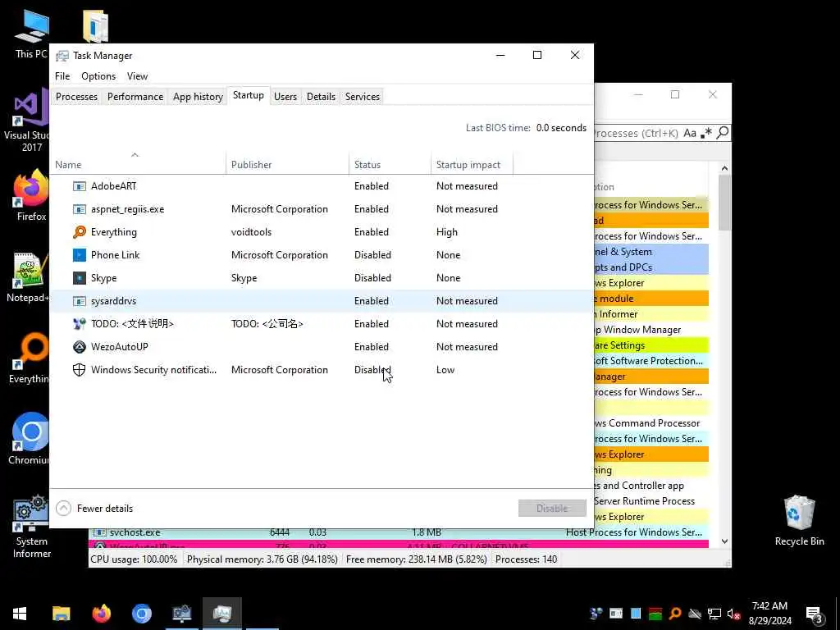
Task: Click the Phone Link startup icon
Action: 80,255
